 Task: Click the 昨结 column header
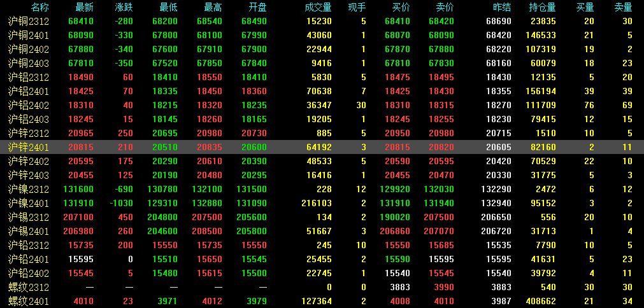[502, 7]
